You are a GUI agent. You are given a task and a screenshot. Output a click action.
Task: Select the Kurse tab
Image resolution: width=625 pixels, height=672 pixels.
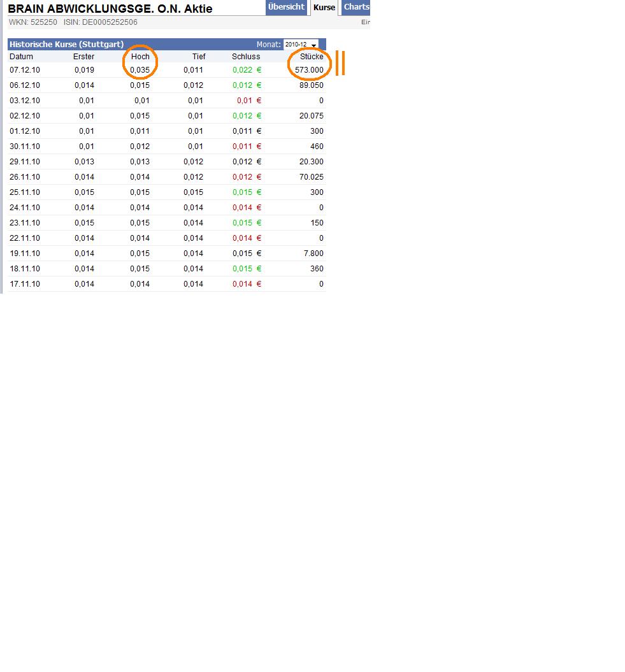(x=324, y=7)
